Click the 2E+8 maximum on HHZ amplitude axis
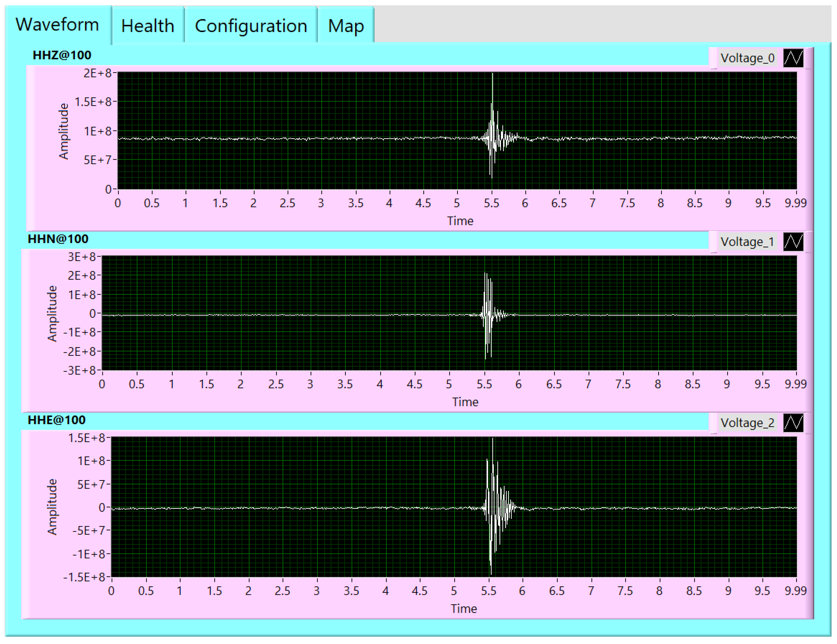Image resolution: width=837 pixels, height=644 pixels. click(x=98, y=73)
